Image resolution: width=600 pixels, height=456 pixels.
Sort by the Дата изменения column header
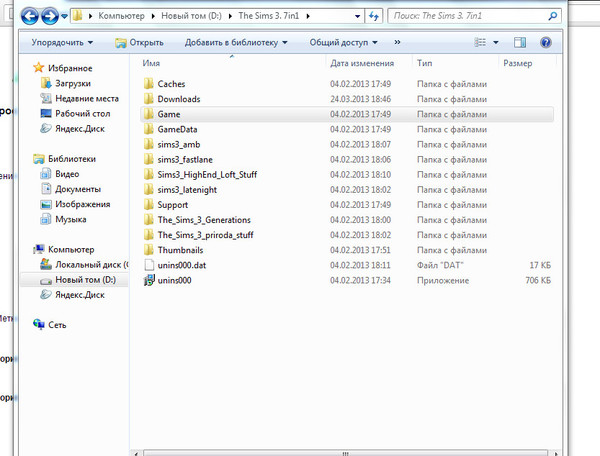[x=362, y=63]
